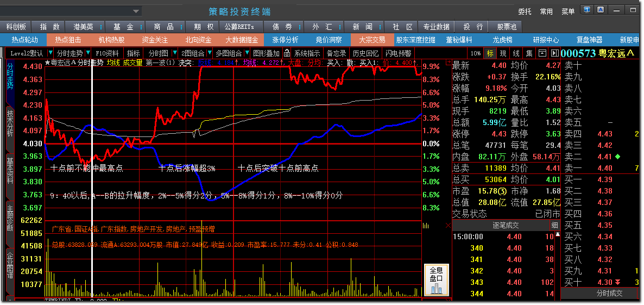Toggle the 细 detail button in 逐笔成交
The height and width of the screenshot is (305, 644).
555,225
